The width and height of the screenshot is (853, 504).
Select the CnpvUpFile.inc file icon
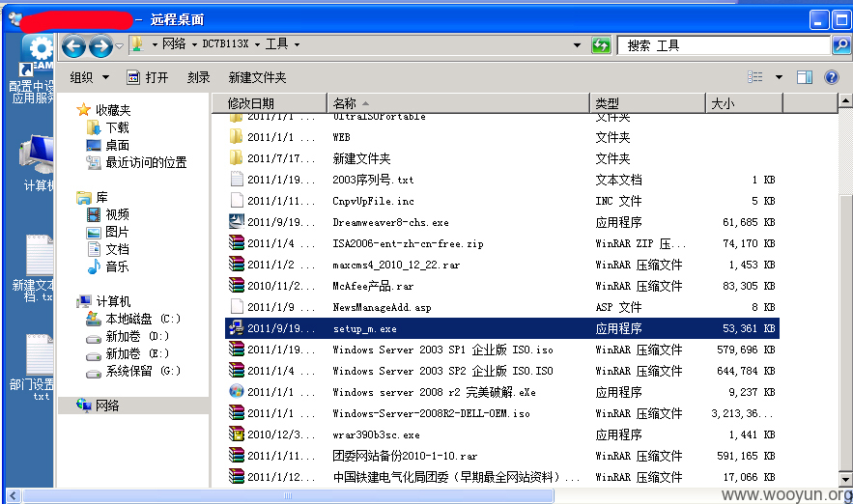click(x=236, y=201)
